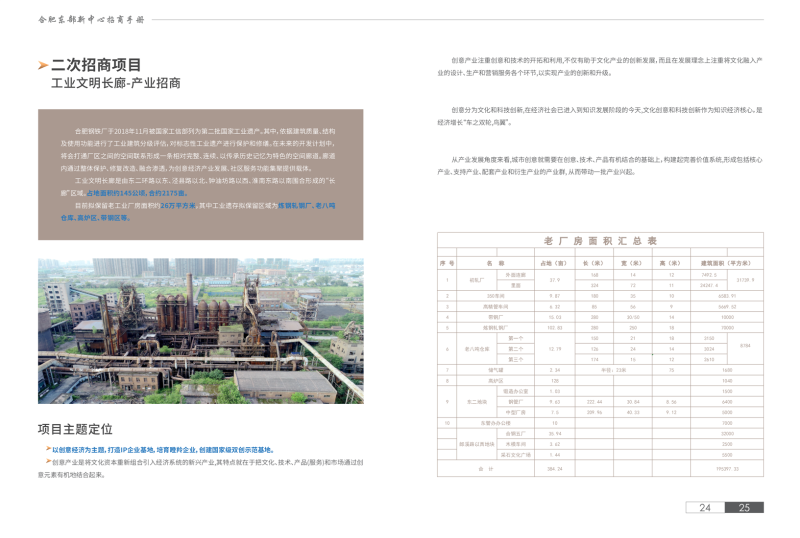Click the first orange bullet arrow under 项目主题定位

(x=48, y=449)
